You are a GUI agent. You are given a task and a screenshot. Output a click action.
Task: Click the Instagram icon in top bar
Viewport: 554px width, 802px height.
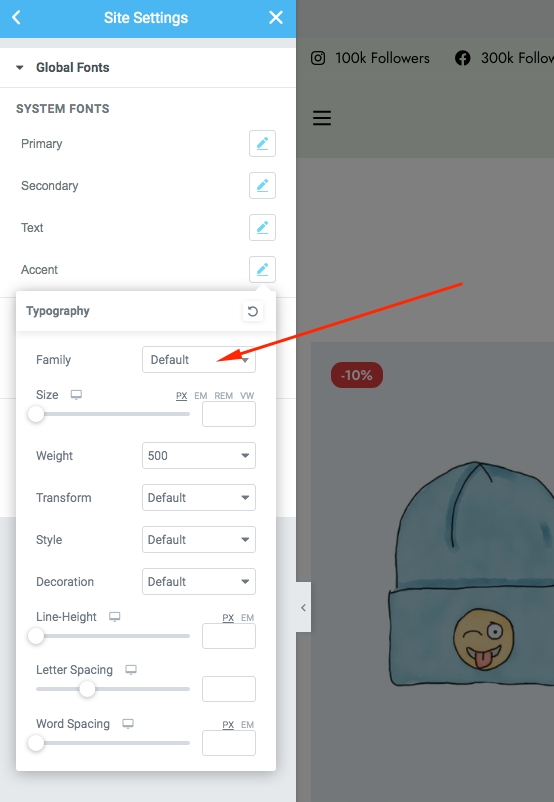pyautogui.click(x=318, y=58)
